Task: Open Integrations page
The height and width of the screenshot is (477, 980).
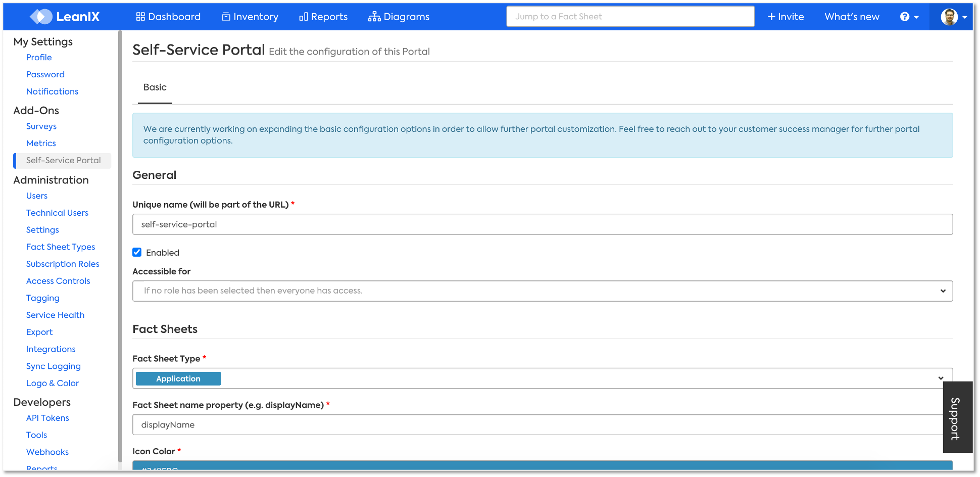Action: click(x=51, y=349)
